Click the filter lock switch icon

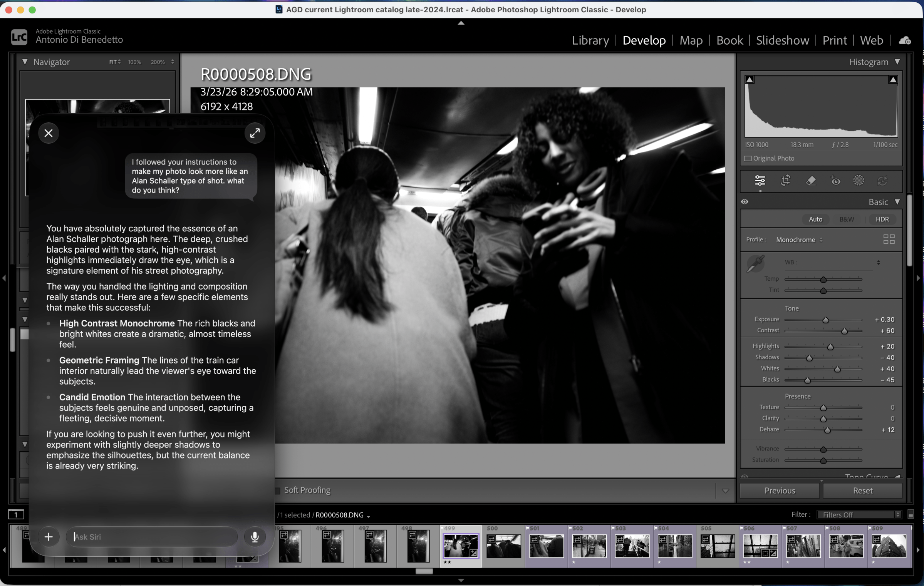(911, 515)
